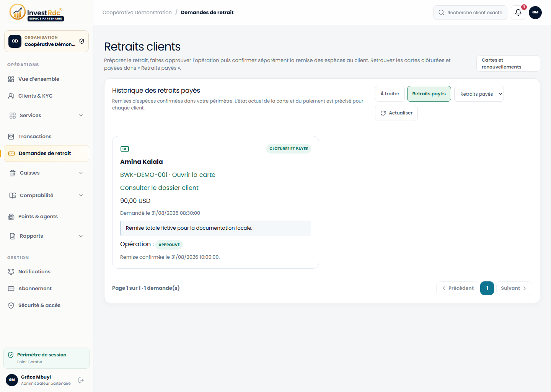Expand the Rapports menu chevron
The height and width of the screenshot is (392, 551).
click(x=81, y=236)
